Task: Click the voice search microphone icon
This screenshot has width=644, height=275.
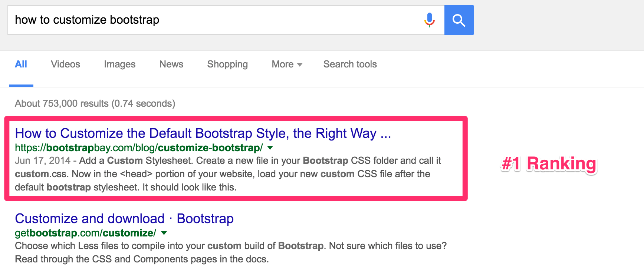Action: [429, 20]
